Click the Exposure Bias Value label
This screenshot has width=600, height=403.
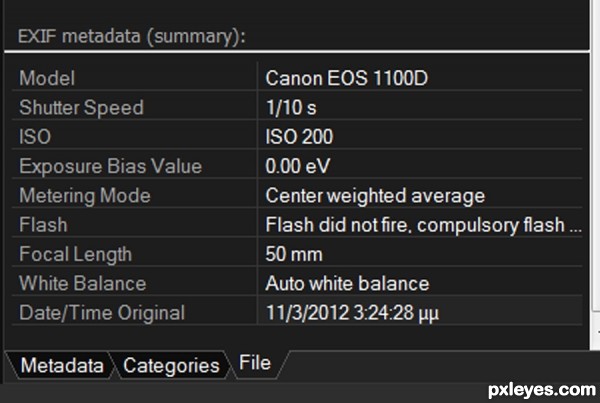tap(110, 166)
